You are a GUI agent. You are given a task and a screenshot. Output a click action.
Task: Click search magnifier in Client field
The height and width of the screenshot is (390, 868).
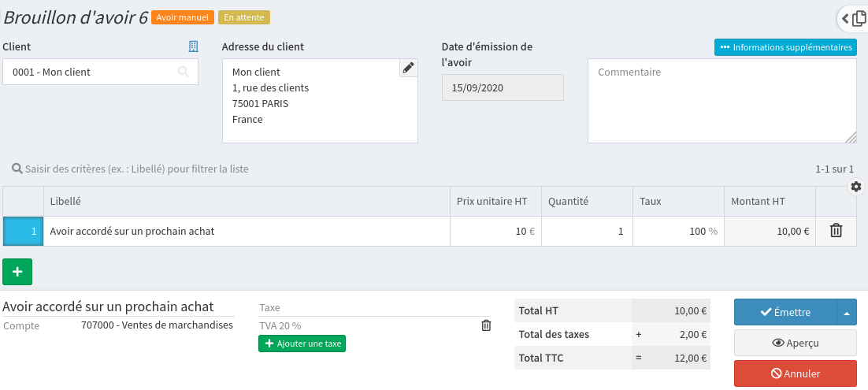(184, 72)
